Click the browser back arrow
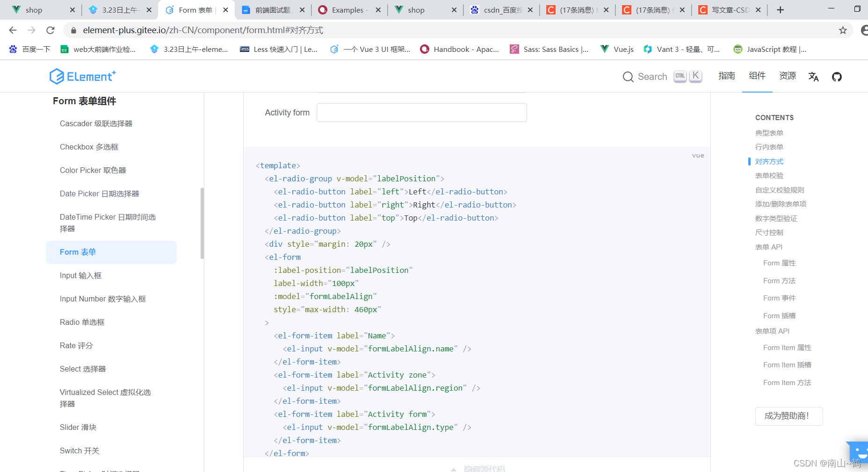Screen dimensions: 868x472 13,30
